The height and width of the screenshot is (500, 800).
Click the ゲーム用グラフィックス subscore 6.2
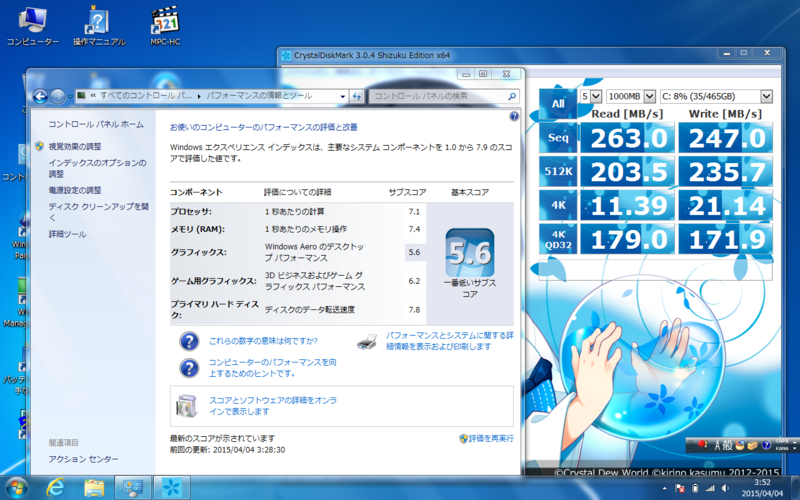click(414, 281)
